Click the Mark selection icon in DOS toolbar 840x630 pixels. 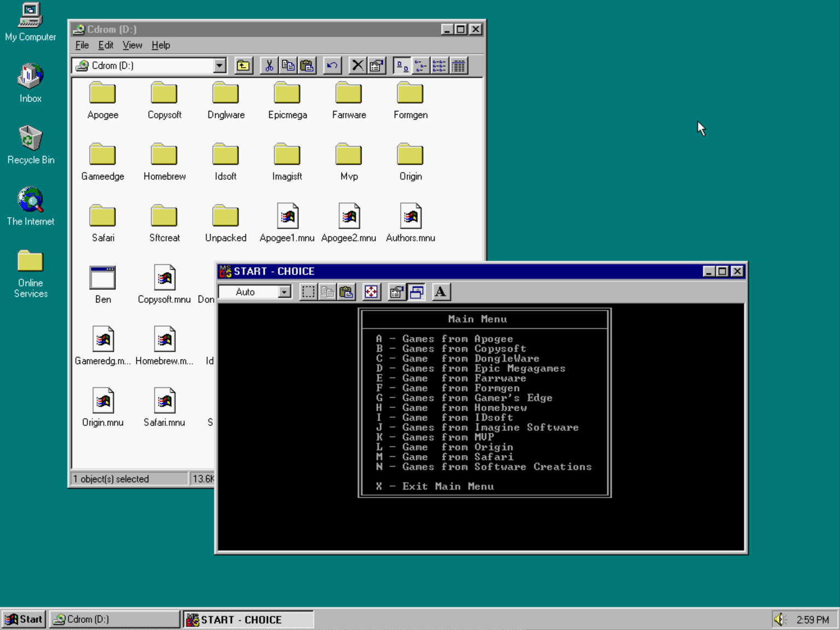tap(308, 292)
